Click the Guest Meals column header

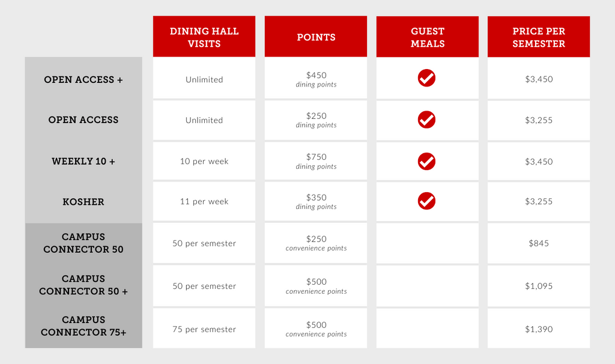coord(428,37)
